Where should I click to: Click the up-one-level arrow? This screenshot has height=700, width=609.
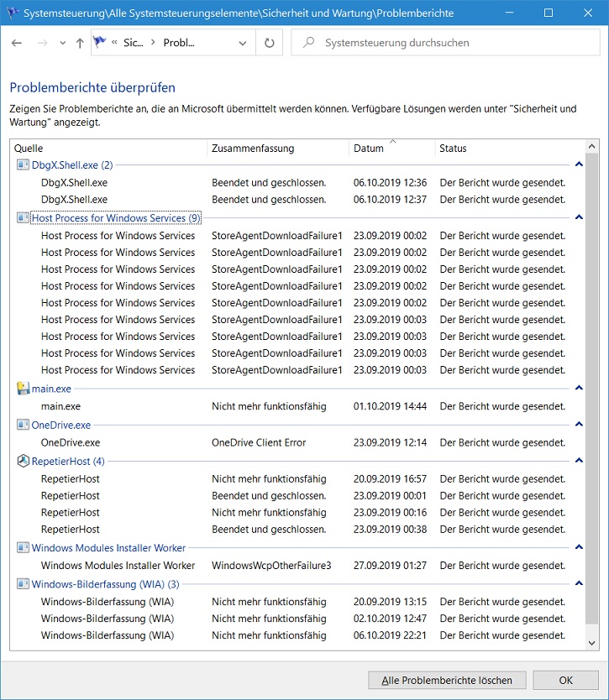click(80, 43)
